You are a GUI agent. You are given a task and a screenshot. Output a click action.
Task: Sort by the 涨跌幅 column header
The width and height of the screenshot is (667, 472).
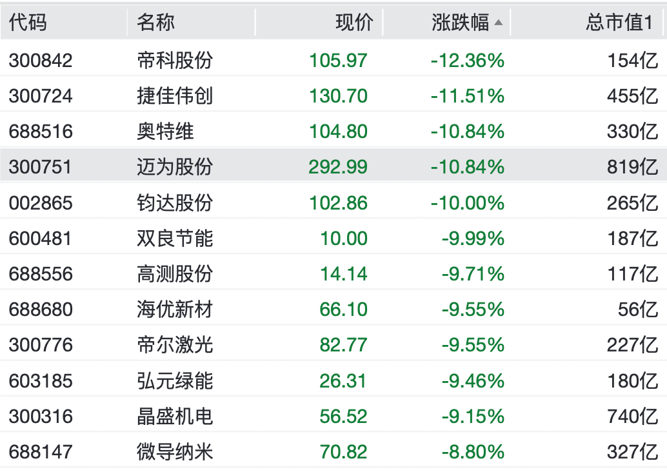click(x=460, y=22)
